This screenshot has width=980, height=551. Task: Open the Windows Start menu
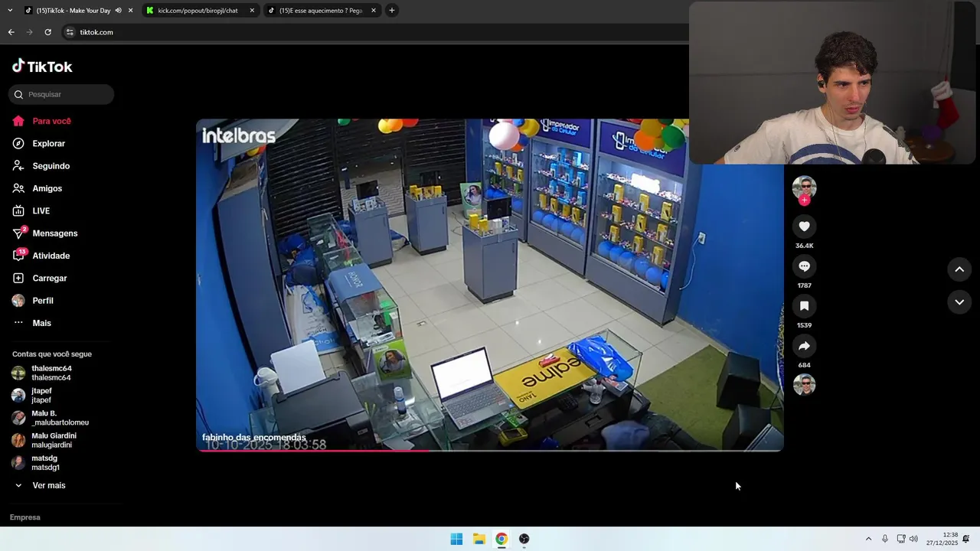pyautogui.click(x=456, y=539)
